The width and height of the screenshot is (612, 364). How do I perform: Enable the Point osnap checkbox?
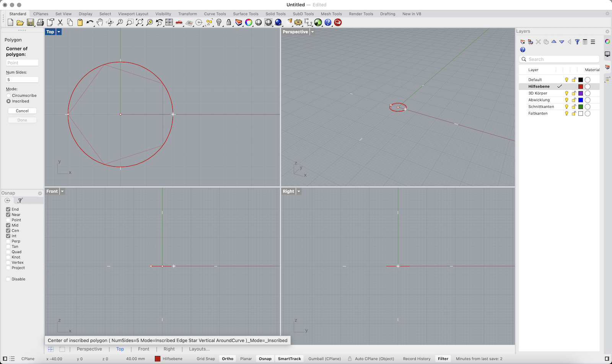coord(8,220)
